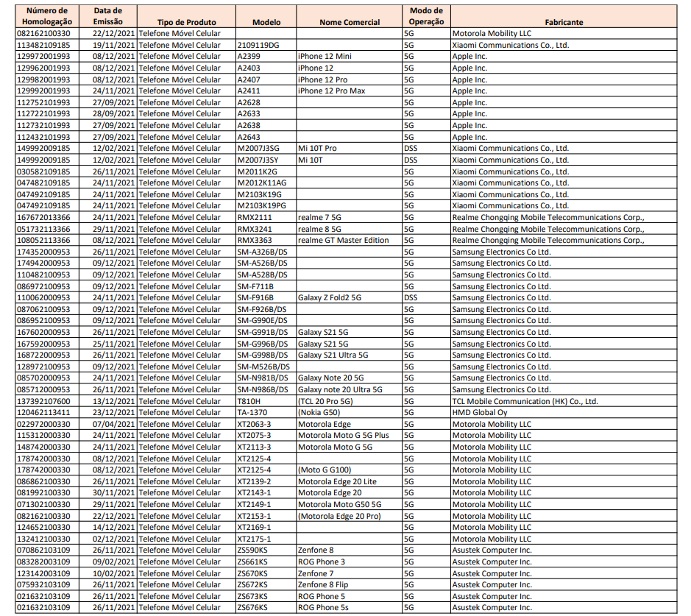Click 'Galaxy note 20 Ultra 5G' cell
This screenshot has height=616, width=691.
[350, 389]
